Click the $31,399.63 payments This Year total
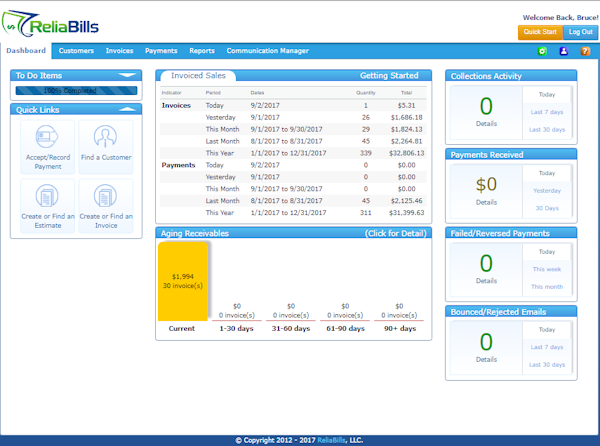Screen dimensions: 600x446 pos(406,213)
